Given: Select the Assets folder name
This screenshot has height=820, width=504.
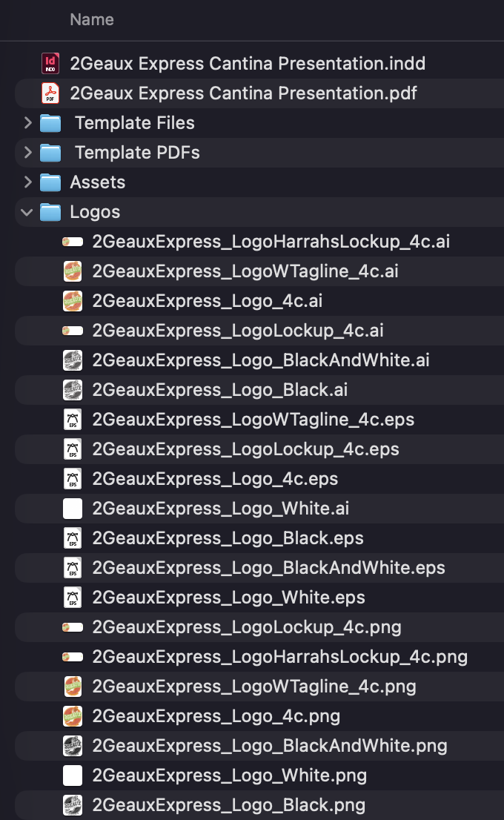Looking at the screenshot, I should pos(98,182).
